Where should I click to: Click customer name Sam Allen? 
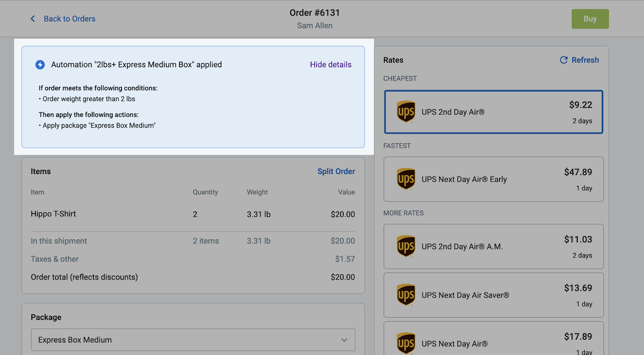coord(315,25)
